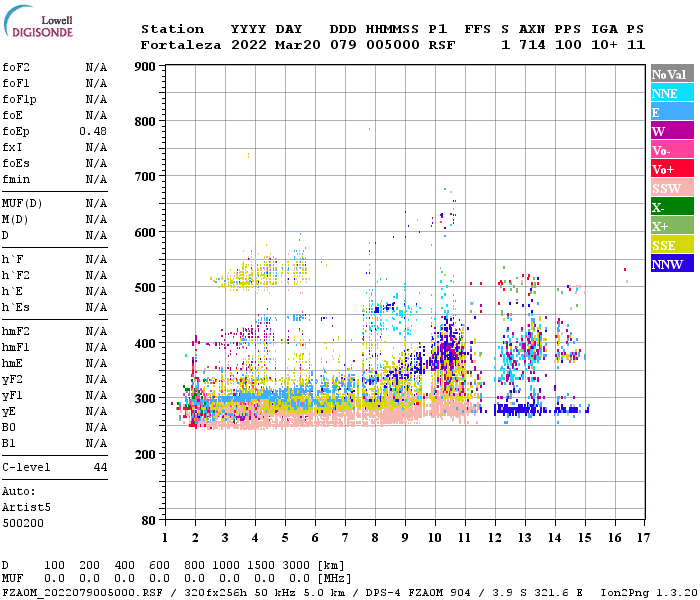Click the 17 MHz frequency axis label

[643, 538]
